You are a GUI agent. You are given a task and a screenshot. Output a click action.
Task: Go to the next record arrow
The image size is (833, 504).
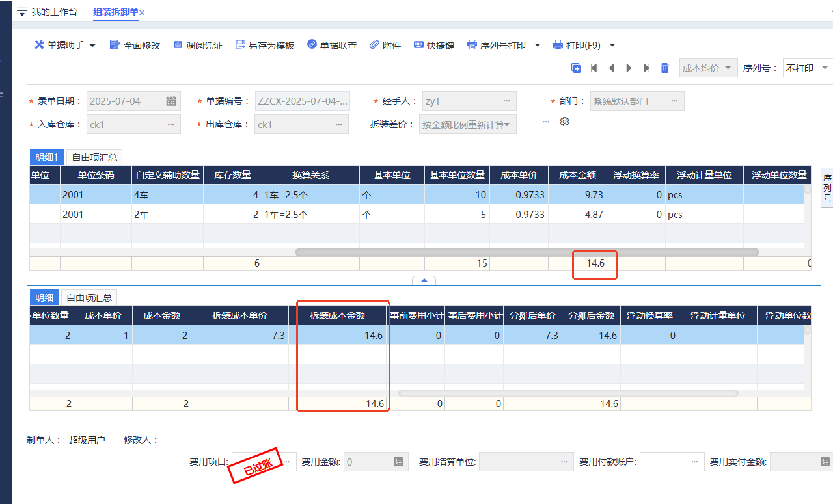(x=629, y=68)
